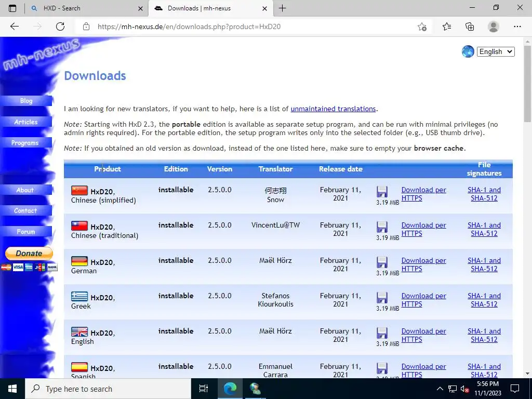Viewport: 532px width, 399px height.
Task: Download per HTTPS for Greek
Action: pyautogui.click(x=423, y=300)
